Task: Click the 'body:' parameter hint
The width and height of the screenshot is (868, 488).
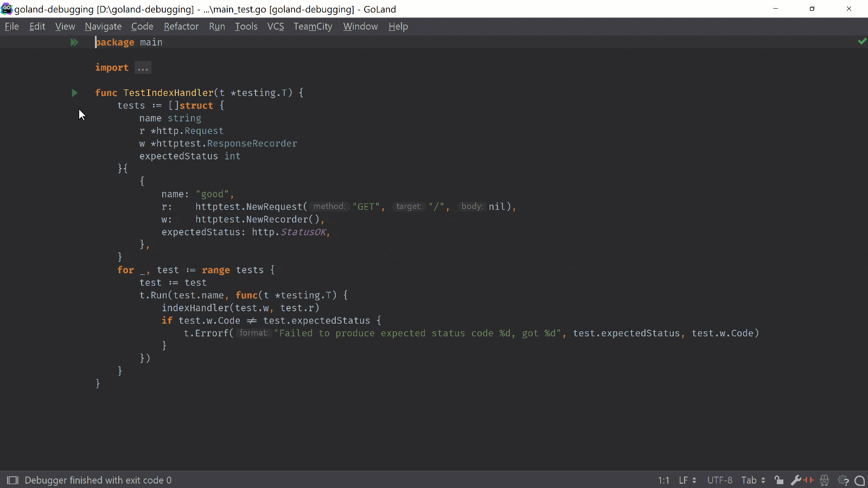Action: (472, 207)
